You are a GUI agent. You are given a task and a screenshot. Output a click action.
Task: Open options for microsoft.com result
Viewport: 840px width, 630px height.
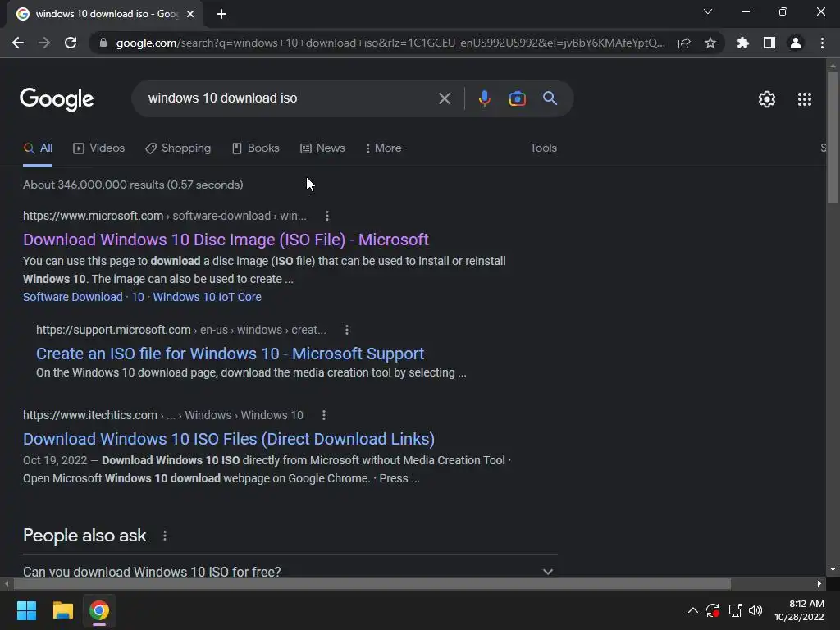point(326,216)
